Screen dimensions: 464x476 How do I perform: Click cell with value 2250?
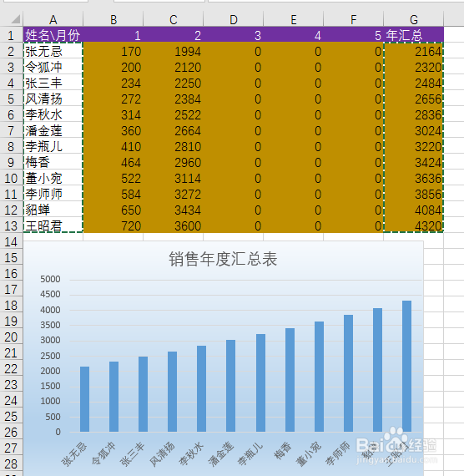point(174,83)
